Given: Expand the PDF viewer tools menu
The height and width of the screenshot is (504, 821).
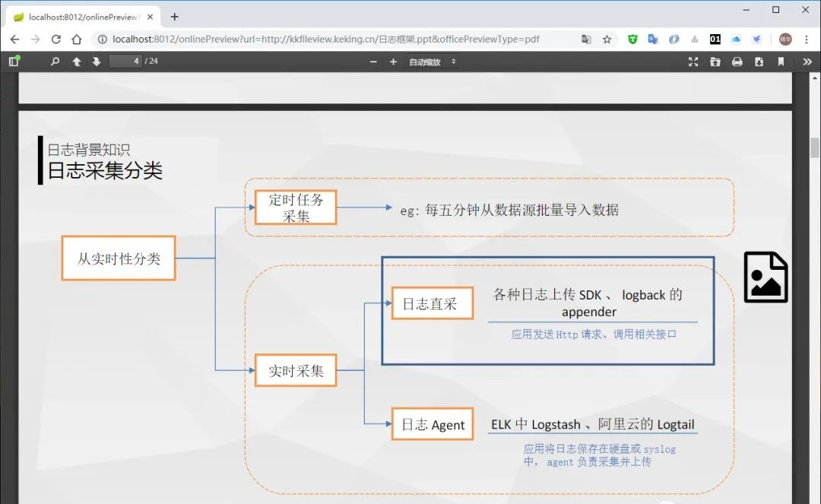Looking at the screenshot, I should [x=807, y=62].
